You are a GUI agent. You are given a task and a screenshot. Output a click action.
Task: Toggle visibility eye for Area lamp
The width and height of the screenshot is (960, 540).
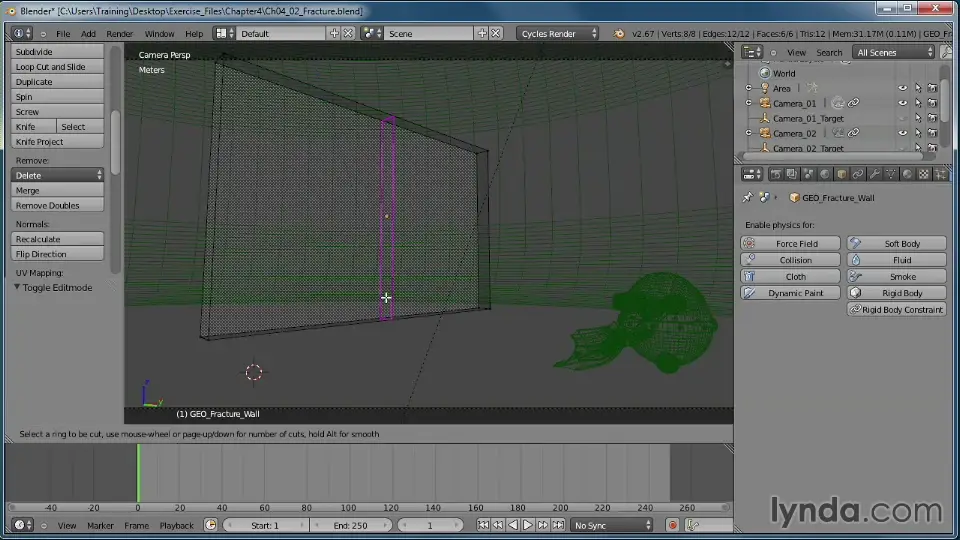pyautogui.click(x=902, y=88)
